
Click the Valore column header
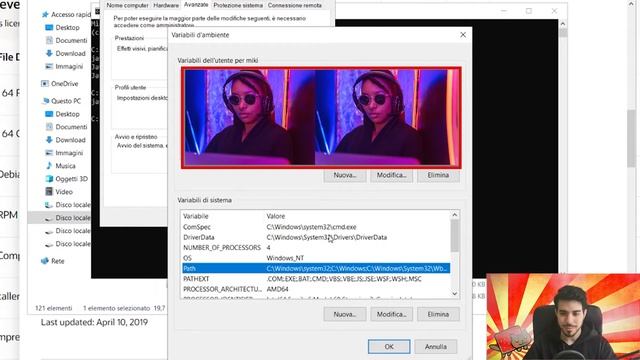pyautogui.click(x=276, y=216)
